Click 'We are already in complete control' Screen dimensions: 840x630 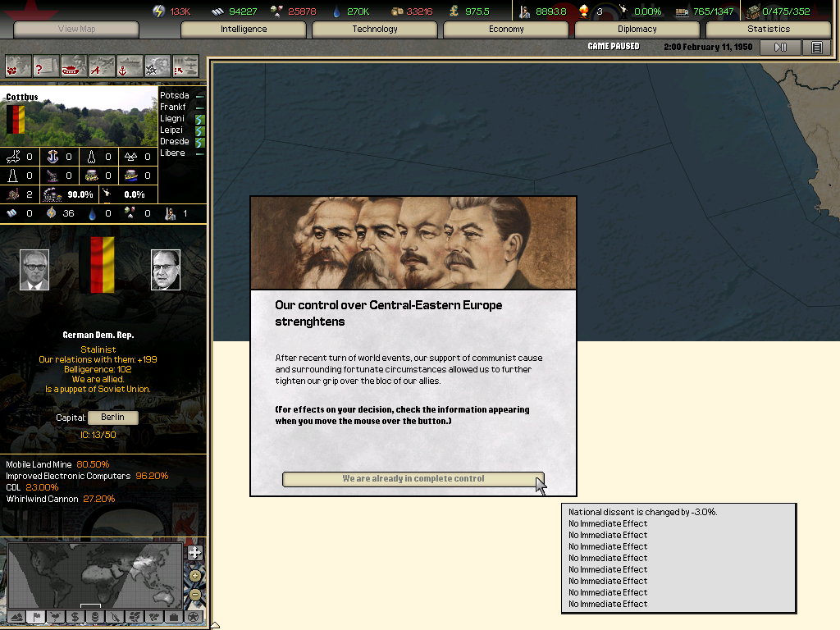coord(413,479)
